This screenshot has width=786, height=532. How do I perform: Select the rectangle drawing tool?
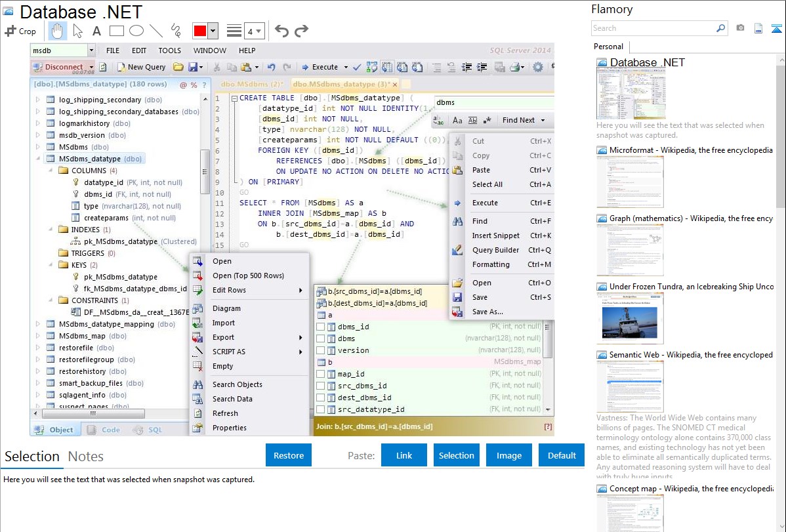click(x=116, y=31)
